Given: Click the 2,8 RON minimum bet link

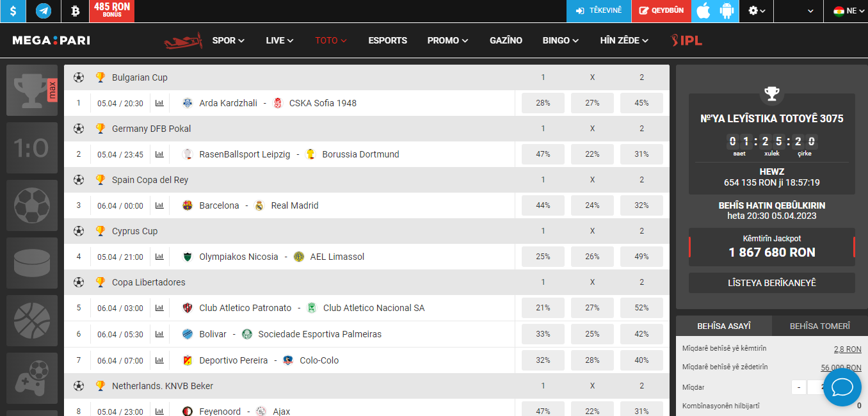Looking at the screenshot, I should pyautogui.click(x=848, y=349).
